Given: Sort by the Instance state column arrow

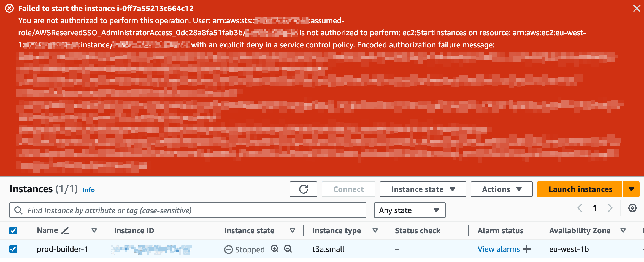Looking at the screenshot, I should (293, 231).
